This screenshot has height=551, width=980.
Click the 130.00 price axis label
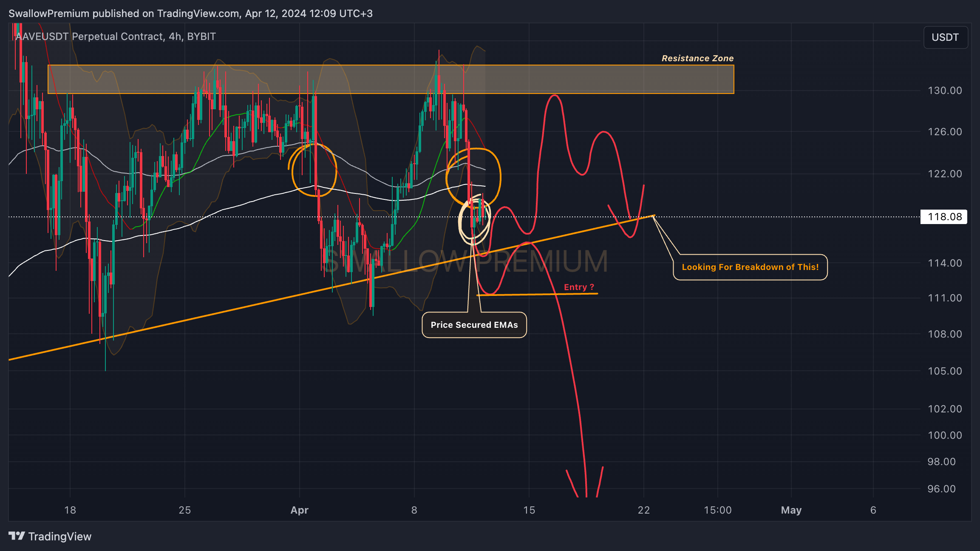click(x=945, y=91)
